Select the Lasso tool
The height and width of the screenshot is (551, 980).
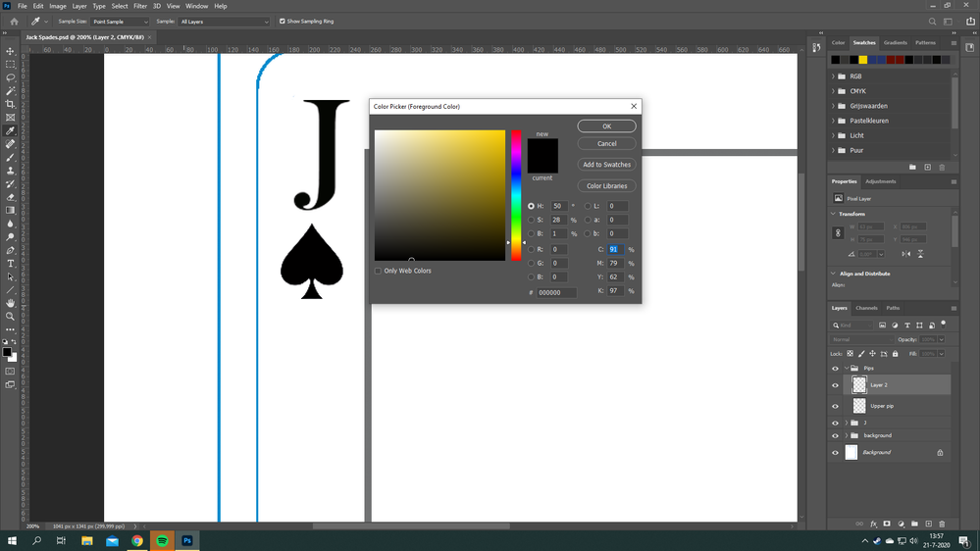point(10,77)
